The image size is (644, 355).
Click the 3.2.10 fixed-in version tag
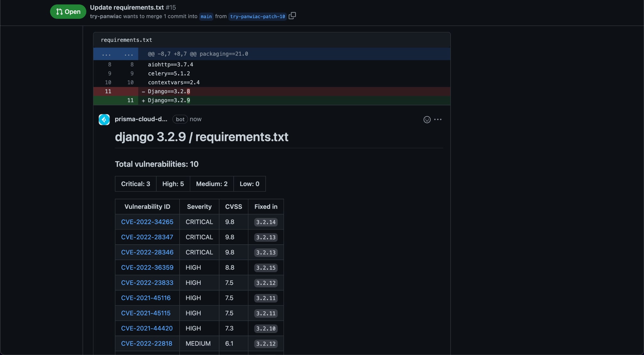(x=266, y=328)
